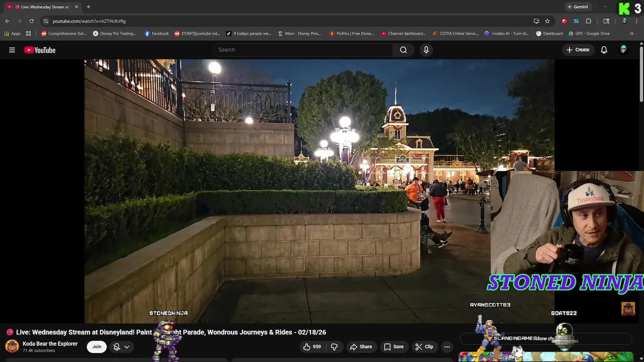Go to the YouTube home logo
Image resolution: width=644 pixels, height=362 pixels.
tap(40, 50)
